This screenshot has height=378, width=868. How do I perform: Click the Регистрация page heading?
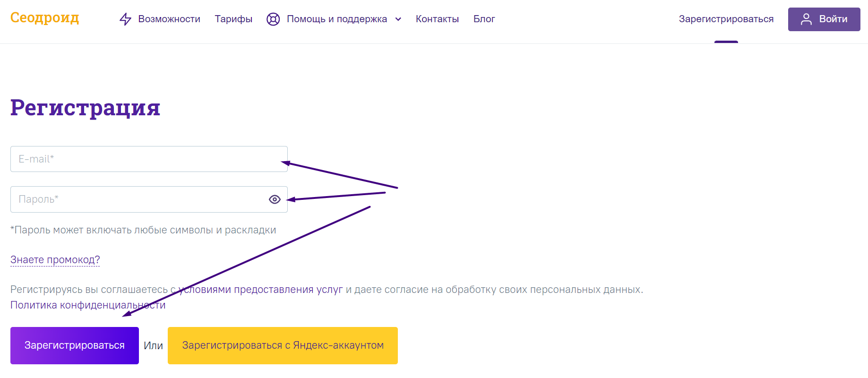point(85,108)
